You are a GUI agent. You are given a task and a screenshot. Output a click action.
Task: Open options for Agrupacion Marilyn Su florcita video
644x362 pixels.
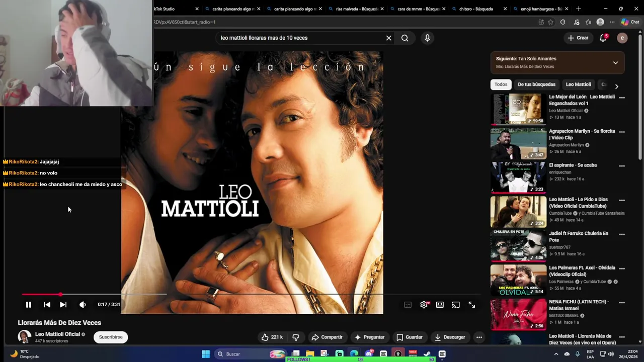click(x=622, y=132)
